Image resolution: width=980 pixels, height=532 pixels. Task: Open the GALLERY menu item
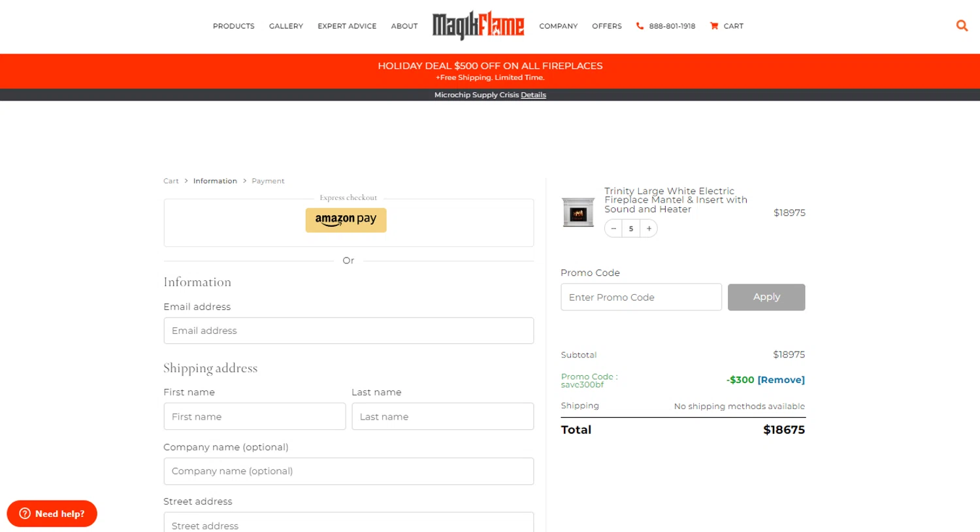tap(286, 26)
